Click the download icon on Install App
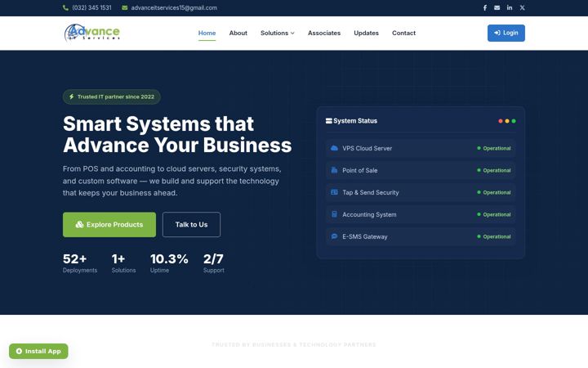Viewport: 588px width, 368px height. coord(19,351)
